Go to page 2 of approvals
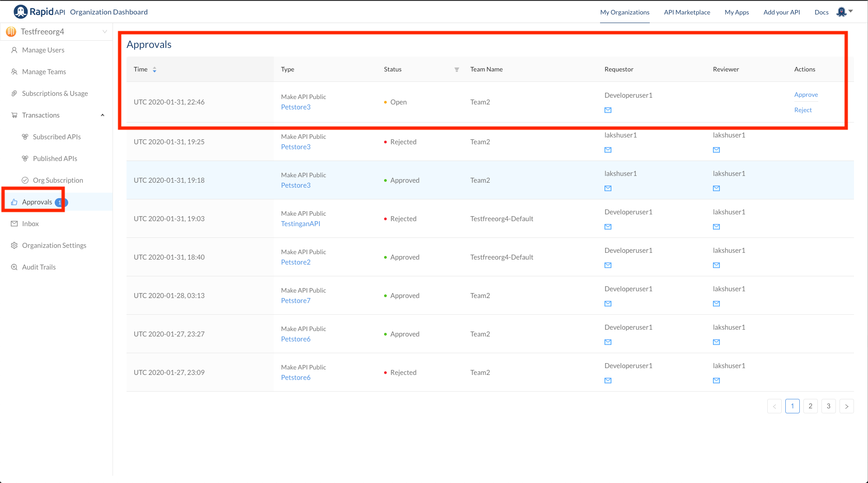The height and width of the screenshot is (483, 868). (811, 406)
